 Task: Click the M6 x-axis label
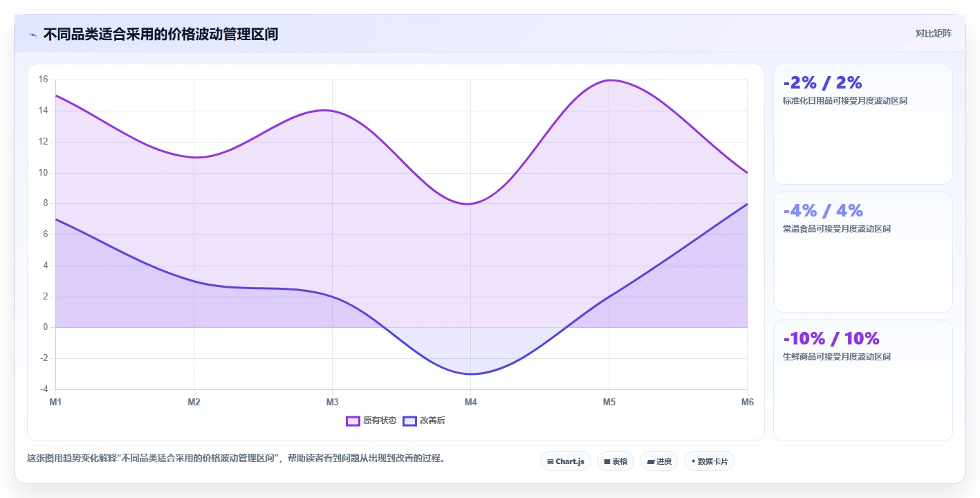tap(747, 402)
